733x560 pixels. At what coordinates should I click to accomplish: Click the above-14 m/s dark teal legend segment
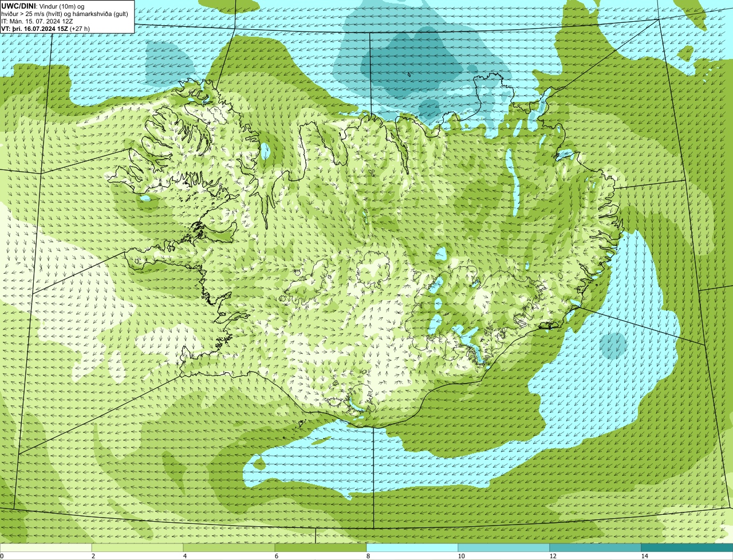[x=687, y=547]
